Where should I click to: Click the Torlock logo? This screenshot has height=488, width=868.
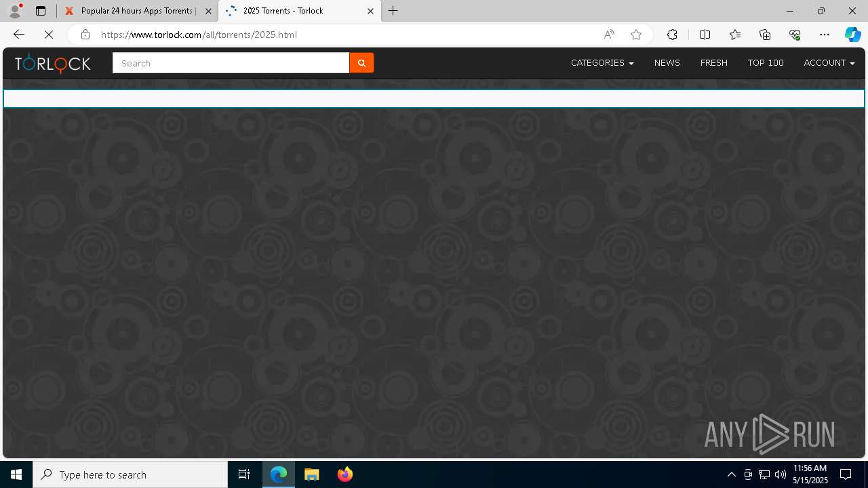(x=53, y=63)
